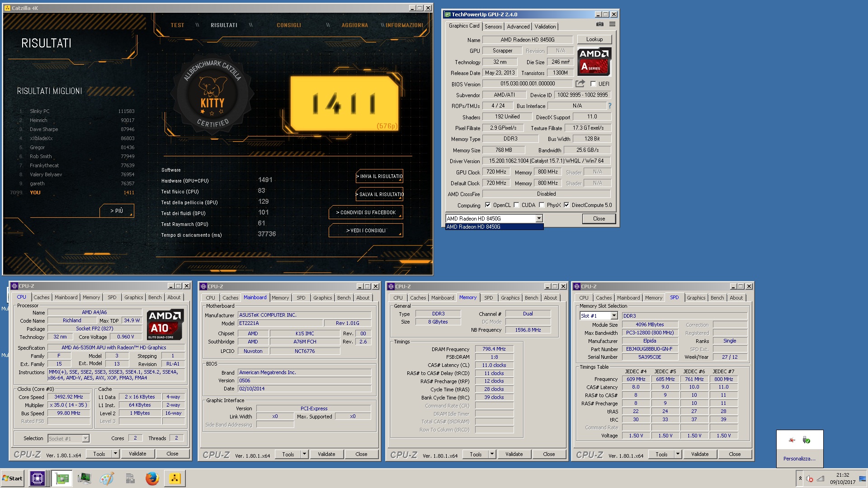Click GPU-Z screenshot camera icon
The width and height of the screenshot is (868, 488).
[x=599, y=24]
